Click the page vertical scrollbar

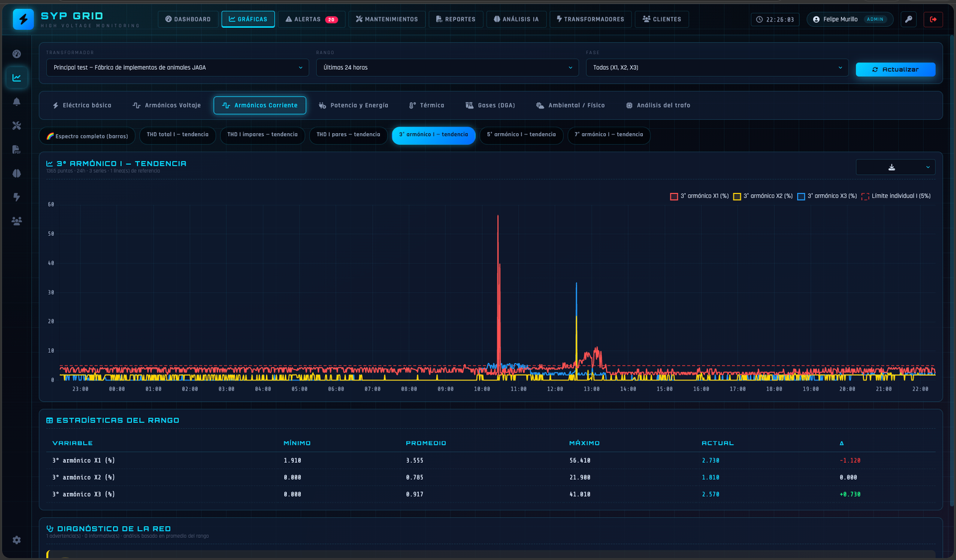[x=951, y=272]
